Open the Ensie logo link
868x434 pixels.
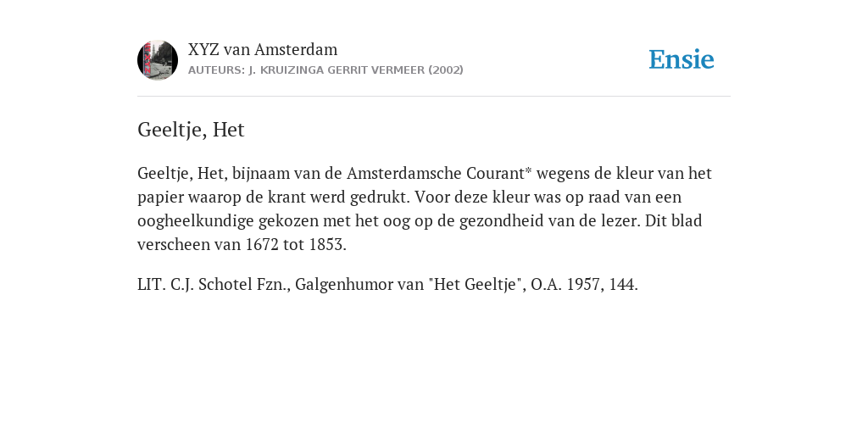(682, 59)
